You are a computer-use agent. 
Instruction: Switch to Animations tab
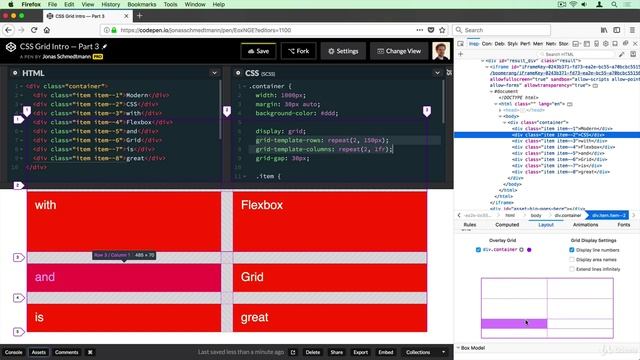coord(585,225)
